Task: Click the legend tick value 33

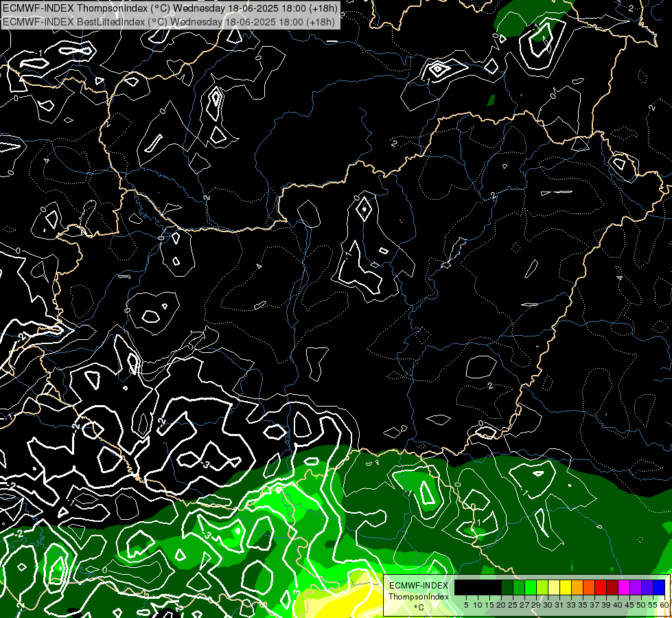Action: click(572, 605)
